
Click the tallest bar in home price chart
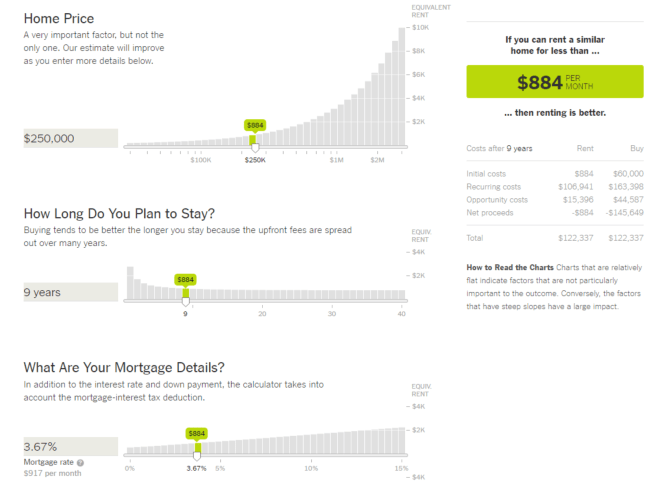[403, 85]
